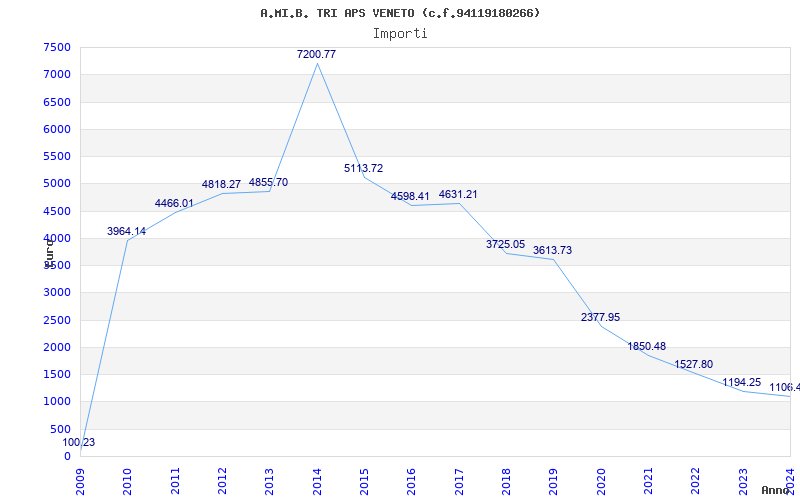The height and width of the screenshot is (500, 800).
Task: Click the 5113.72 data label
Action: coord(363,168)
